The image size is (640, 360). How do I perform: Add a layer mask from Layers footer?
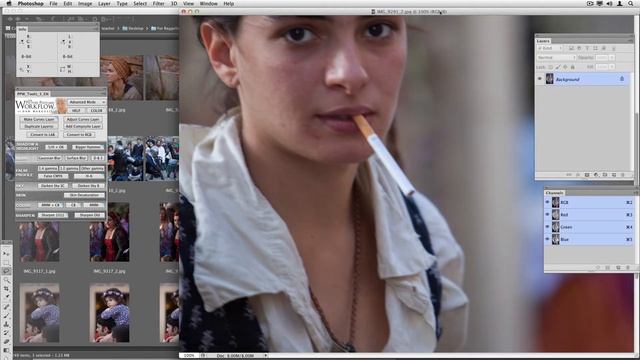click(x=587, y=175)
